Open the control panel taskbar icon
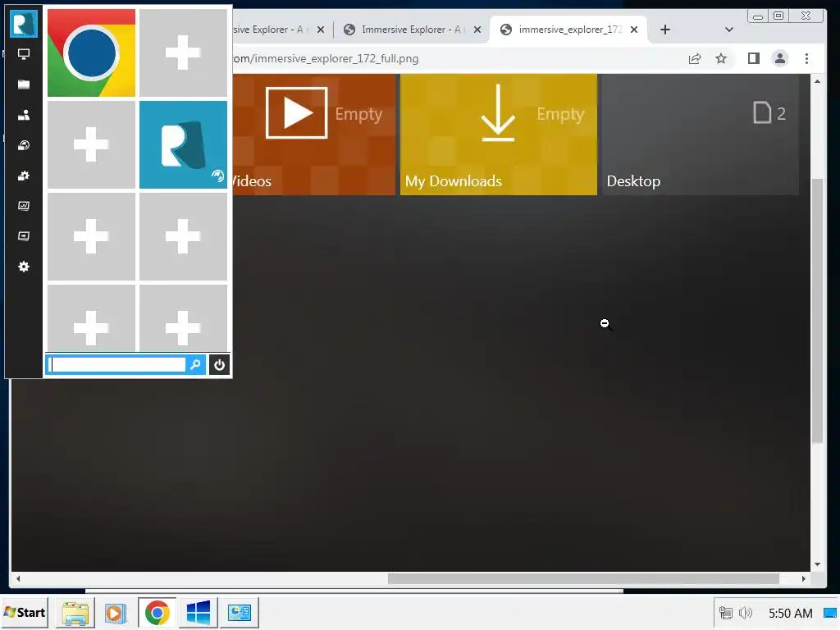The height and width of the screenshot is (630, 840). coord(240,612)
